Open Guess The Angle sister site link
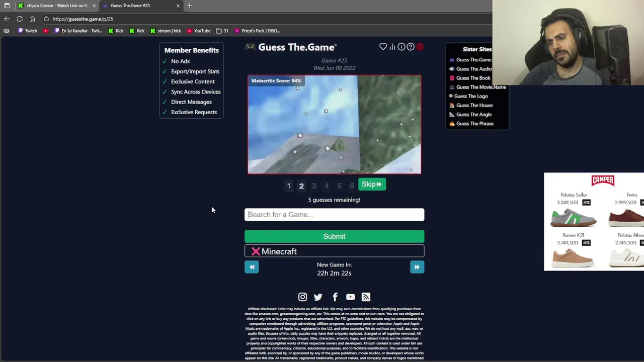Image resolution: width=644 pixels, height=362 pixels. tap(474, 115)
